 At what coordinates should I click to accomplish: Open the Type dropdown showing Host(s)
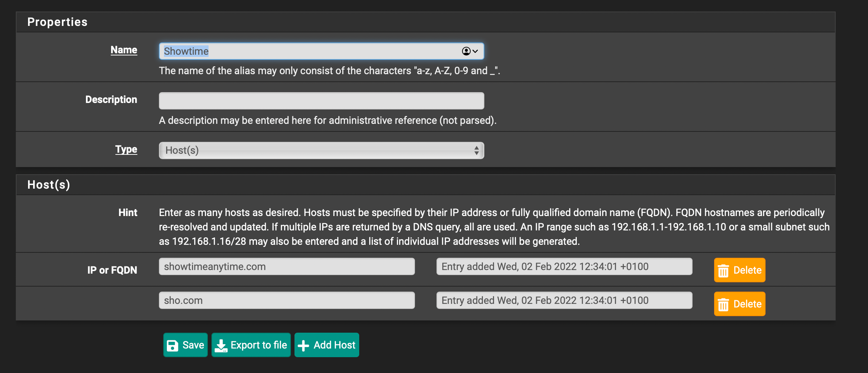click(321, 150)
